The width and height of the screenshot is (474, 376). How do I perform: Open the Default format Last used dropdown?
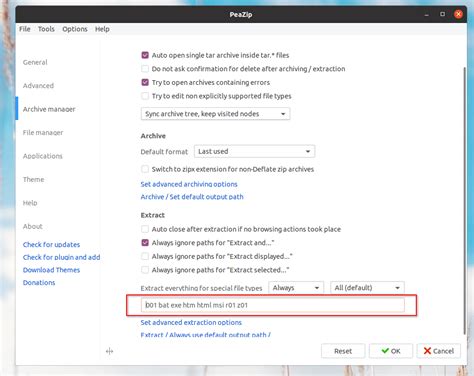(x=254, y=151)
